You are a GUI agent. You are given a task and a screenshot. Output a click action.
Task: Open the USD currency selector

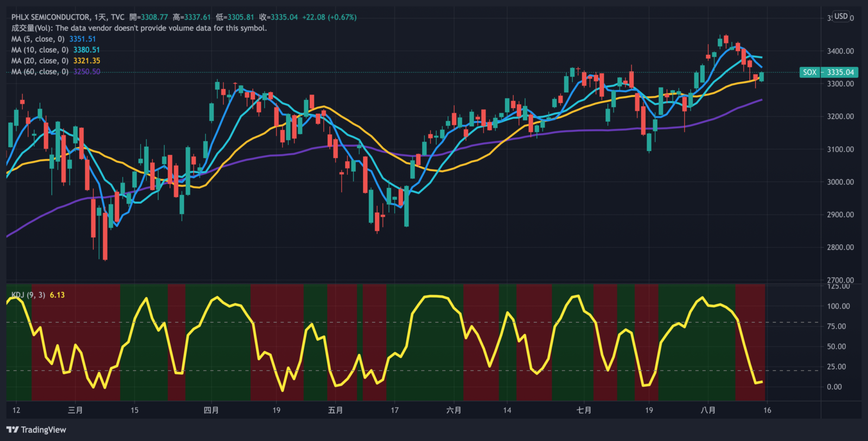click(x=841, y=16)
